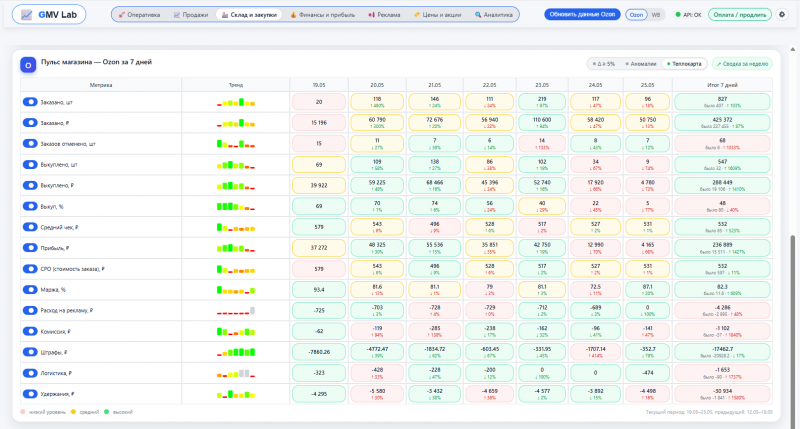Click the GMV Lab logo chart icon

point(27,15)
